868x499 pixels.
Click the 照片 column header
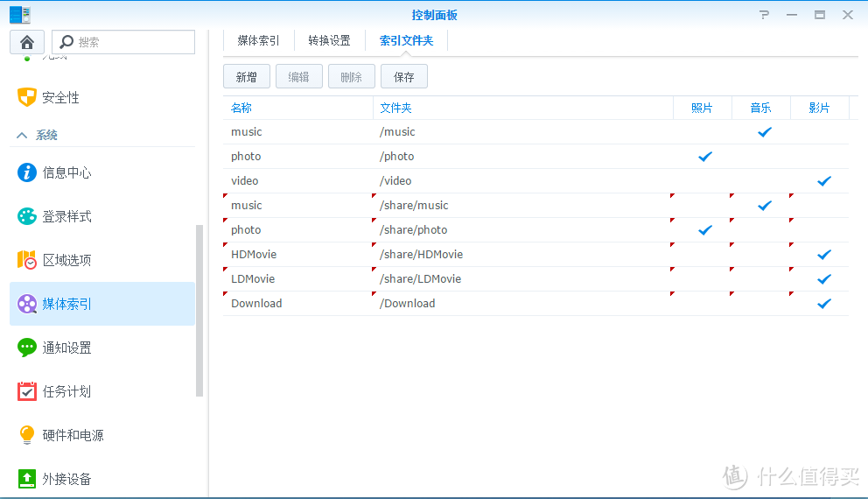point(702,108)
